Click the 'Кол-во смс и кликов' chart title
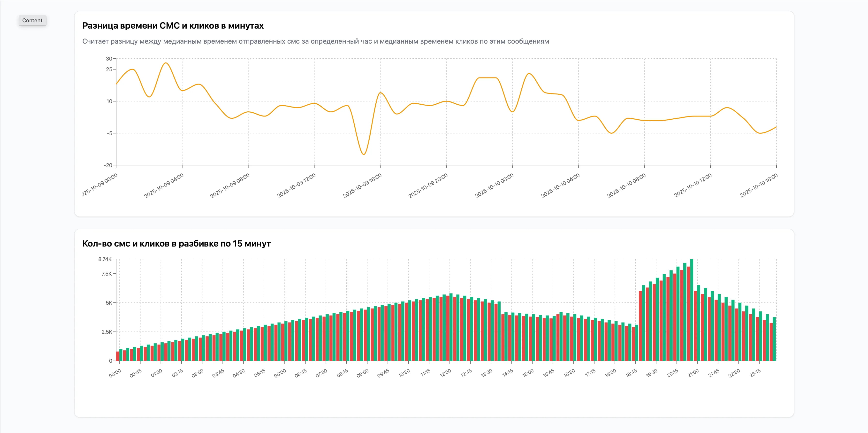Screen dimensions: 868x433 (x=176, y=243)
